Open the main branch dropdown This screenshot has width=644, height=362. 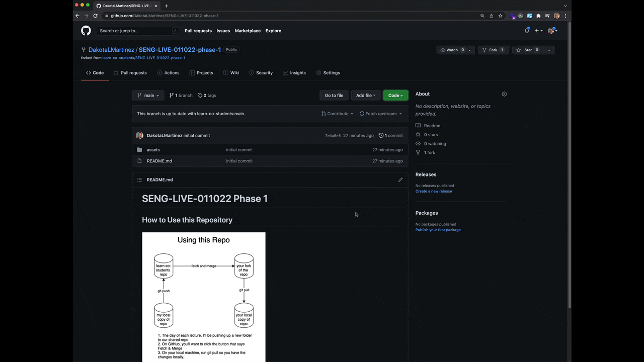coord(149,95)
